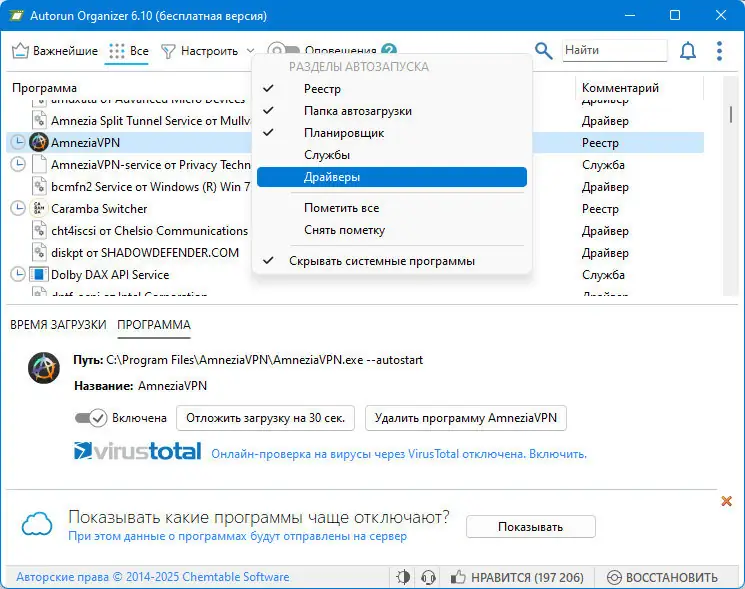Screen dimensions: 745x589
Task: Select cht4iscsi от Chelsio Communications entry
Action: pos(150,231)
